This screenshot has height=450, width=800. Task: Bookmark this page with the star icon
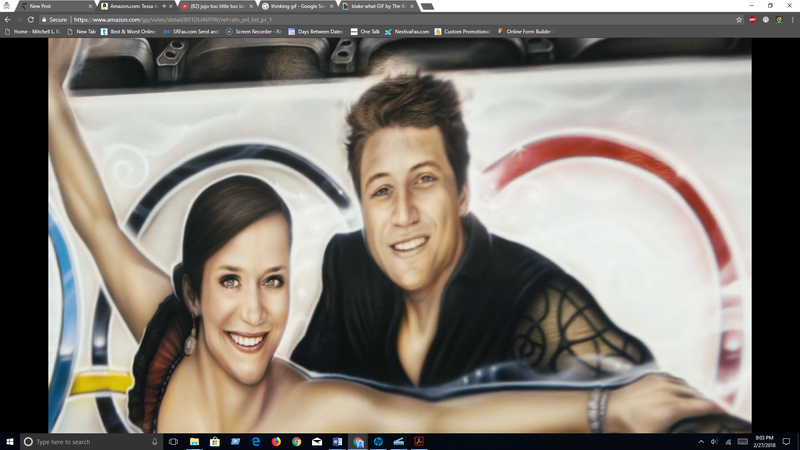[x=739, y=19]
